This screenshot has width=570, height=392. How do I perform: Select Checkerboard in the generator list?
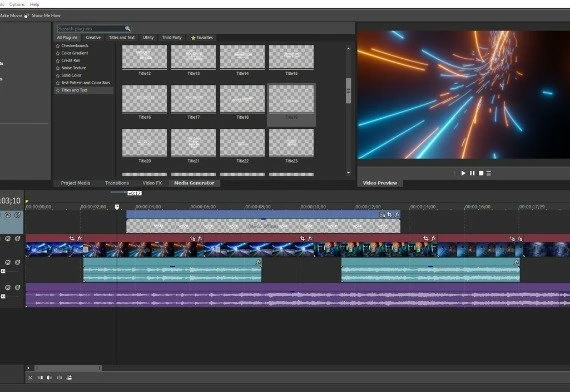coord(75,46)
